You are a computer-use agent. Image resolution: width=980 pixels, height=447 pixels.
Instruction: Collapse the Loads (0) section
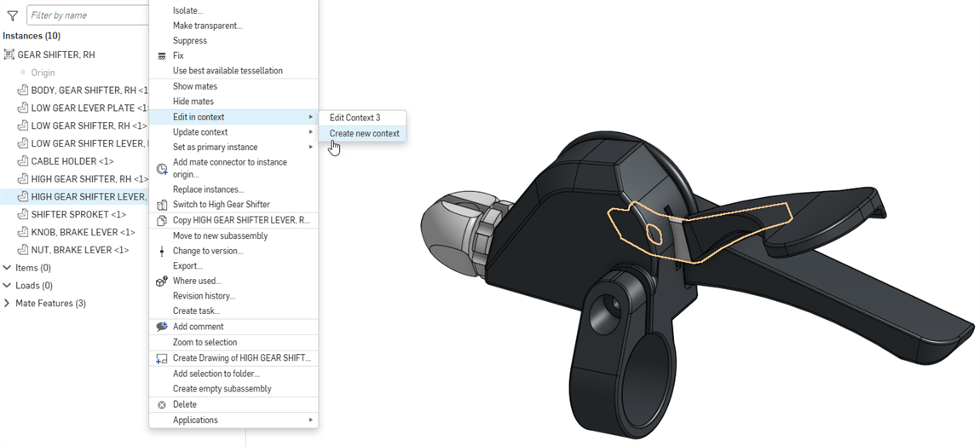[8, 286]
